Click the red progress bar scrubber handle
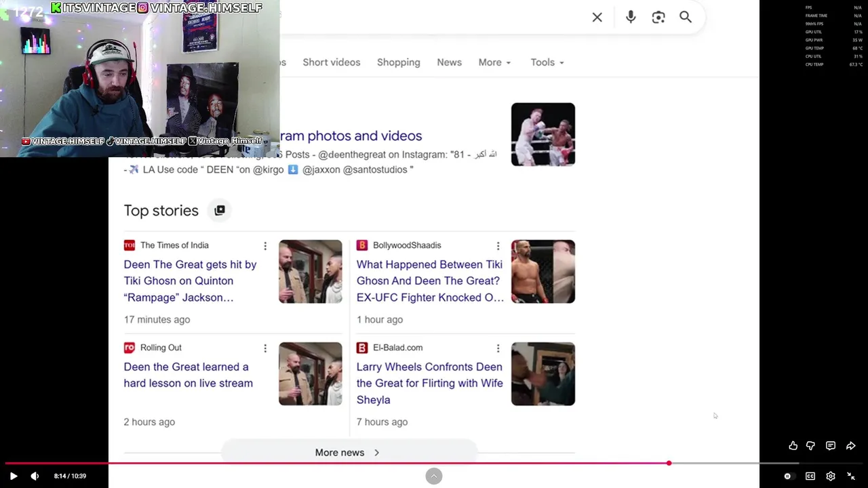This screenshot has width=868, height=488. [669, 463]
